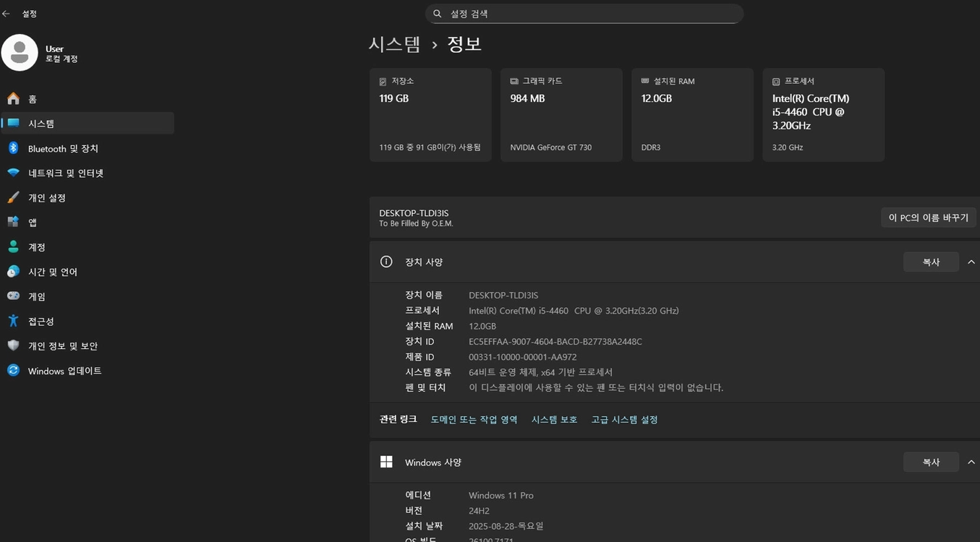Click the 설치된 RAM card icon
This screenshot has width=980, height=542.
(x=645, y=82)
